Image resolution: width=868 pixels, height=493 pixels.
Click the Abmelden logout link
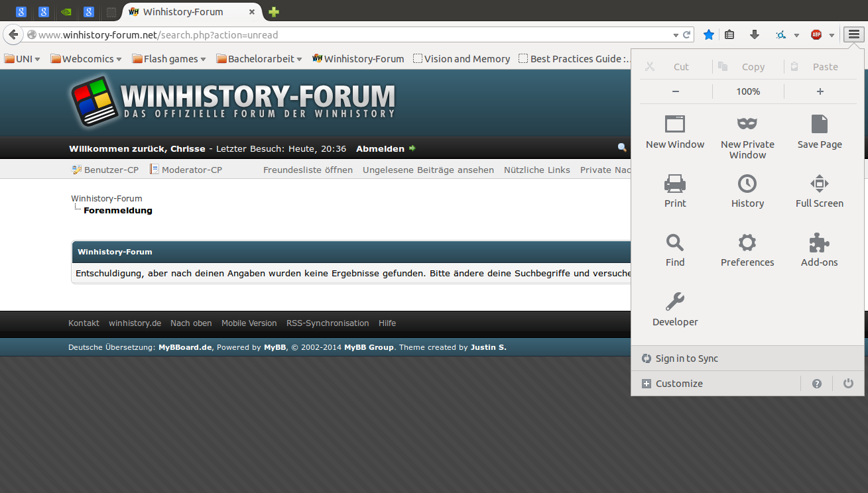coord(380,148)
